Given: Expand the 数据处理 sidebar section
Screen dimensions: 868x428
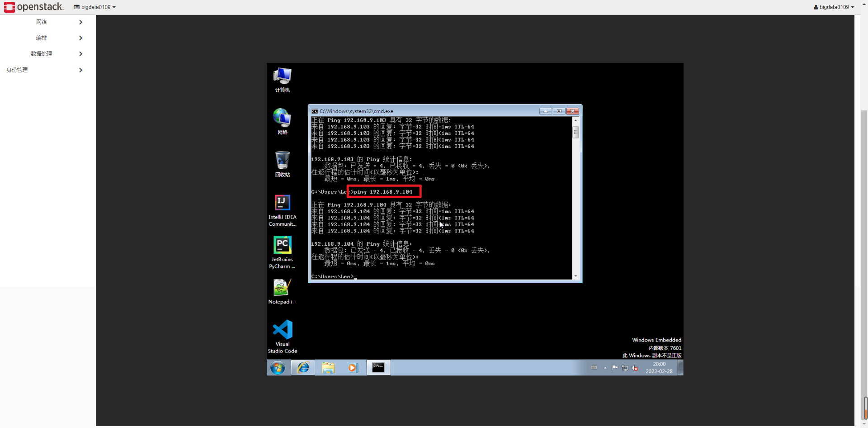Looking at the screenshot, I should click(x=47, y=54).
